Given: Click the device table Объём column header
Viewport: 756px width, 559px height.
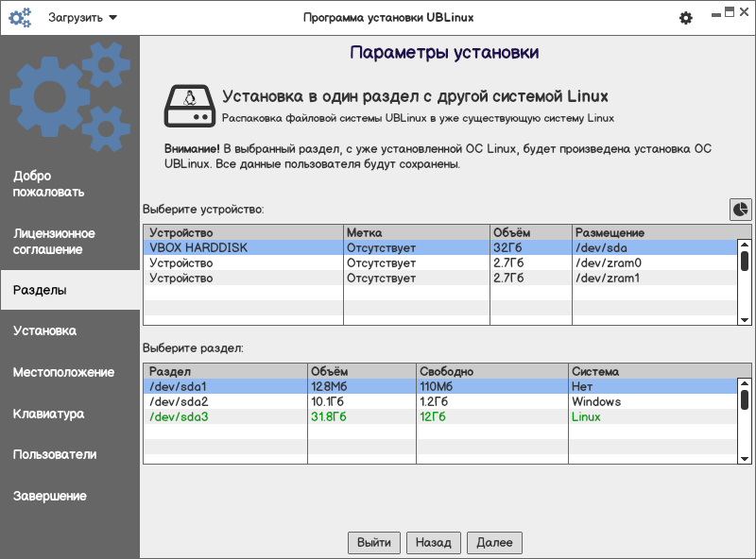Looking at the screenshot, I should pyautogui.click(x=531, y=232).
